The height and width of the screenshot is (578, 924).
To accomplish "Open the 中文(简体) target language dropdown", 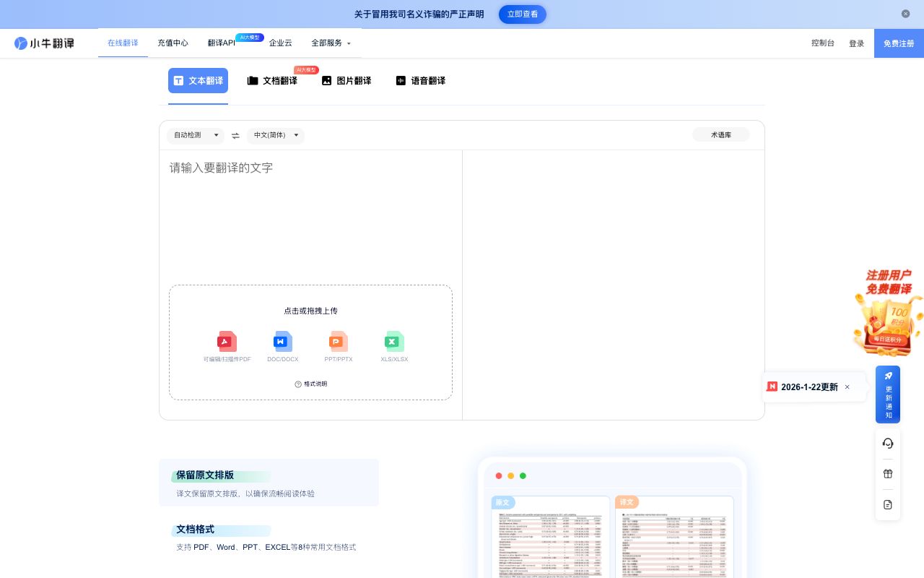I will (x=275, y=135).
